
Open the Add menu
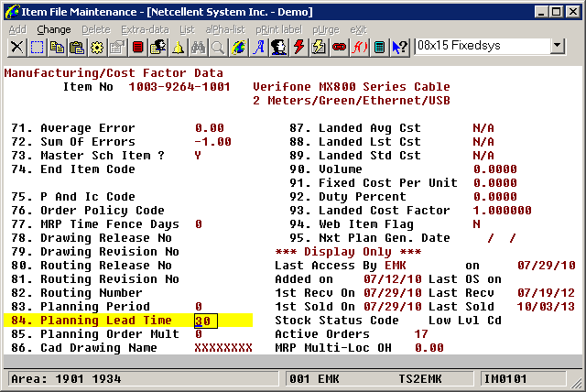click(17, 29)
